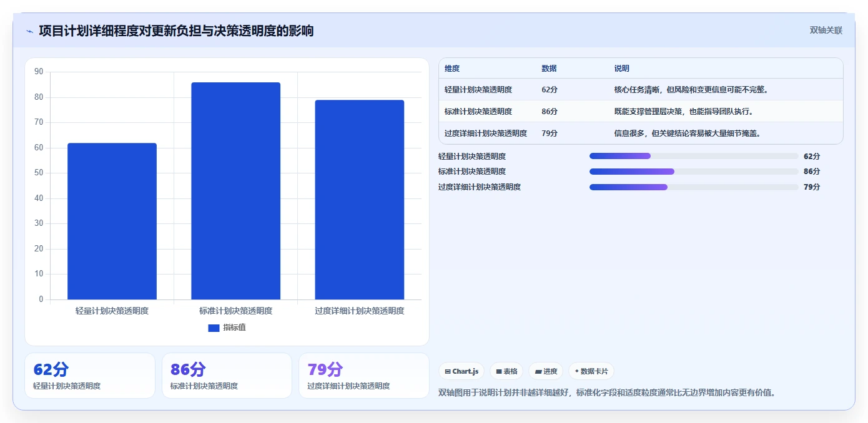This screenshot has width=868, height=423.
Task: Click the 79分 value in the table
Action: (550, 134)
